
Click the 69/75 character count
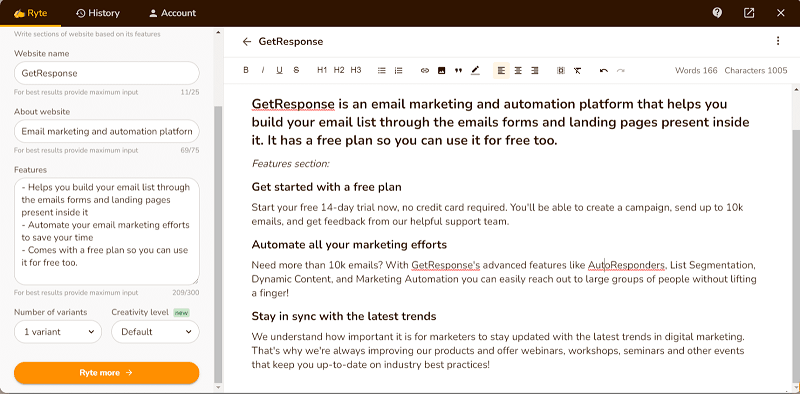(x=190, y=151)
